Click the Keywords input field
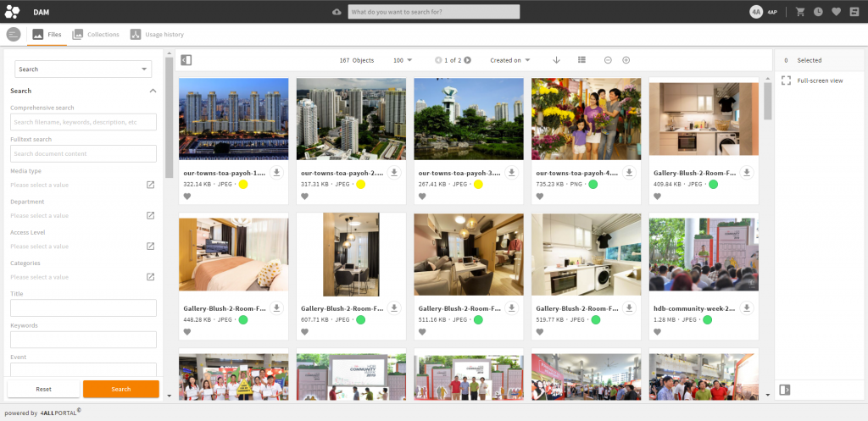The height and width of the screenshot is (421, 868). pyautogui.click(x=83, y=340)
